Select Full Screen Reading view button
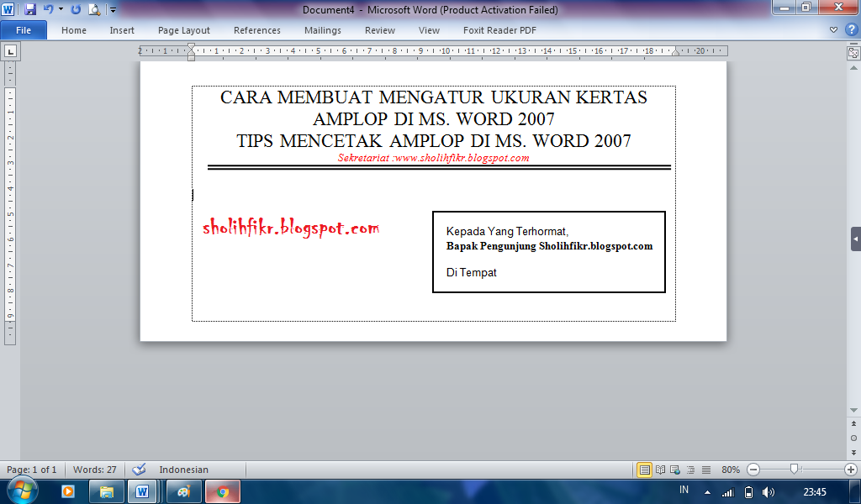 [x=661, y=470]
